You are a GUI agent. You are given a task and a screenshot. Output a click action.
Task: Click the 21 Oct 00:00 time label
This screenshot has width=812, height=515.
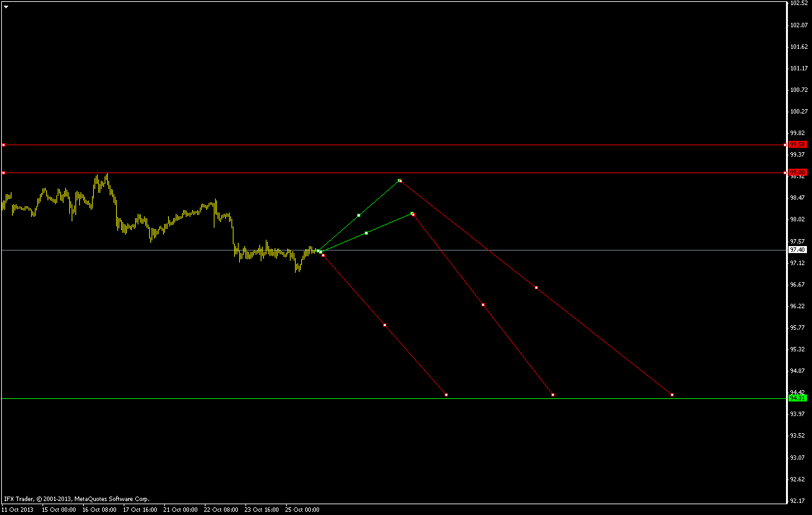pos(181,509)
